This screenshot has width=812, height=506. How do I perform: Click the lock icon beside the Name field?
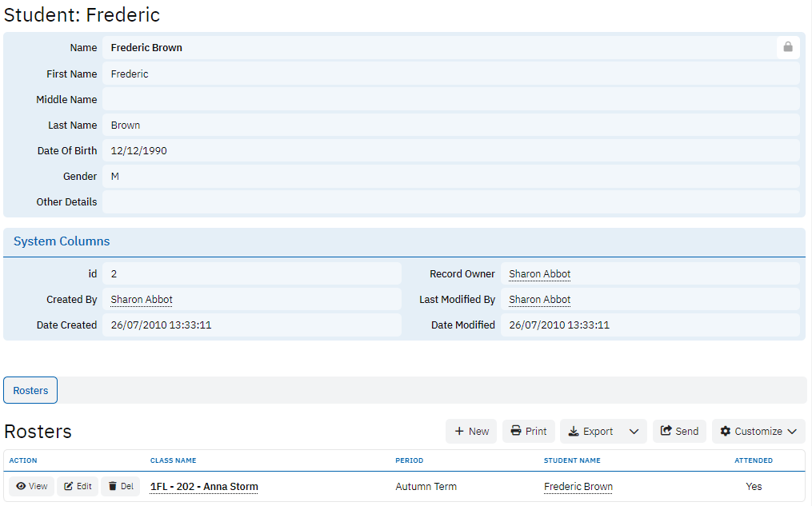787,47
